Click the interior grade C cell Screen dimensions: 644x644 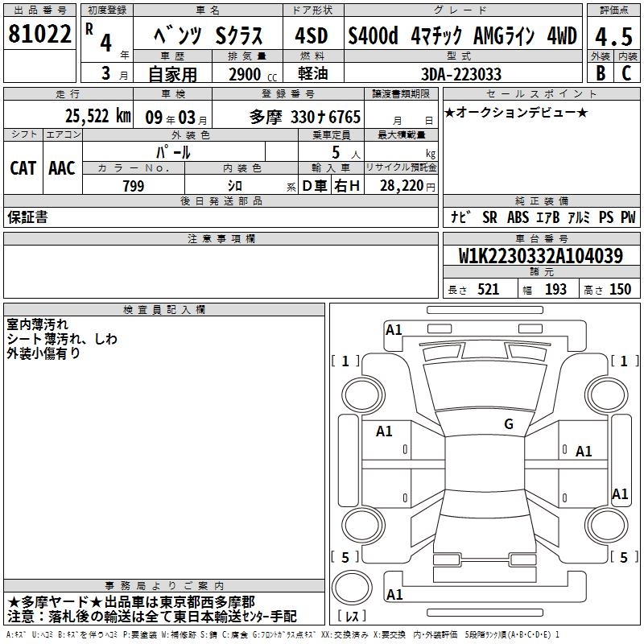(x=626, y=72)
